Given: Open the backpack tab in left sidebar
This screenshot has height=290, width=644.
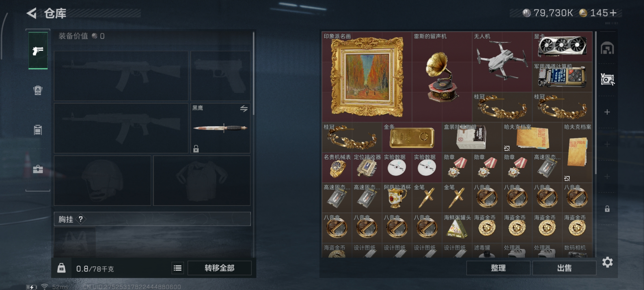Looking at the screenshot, I should pyautogui.click(x=38, y=90).
